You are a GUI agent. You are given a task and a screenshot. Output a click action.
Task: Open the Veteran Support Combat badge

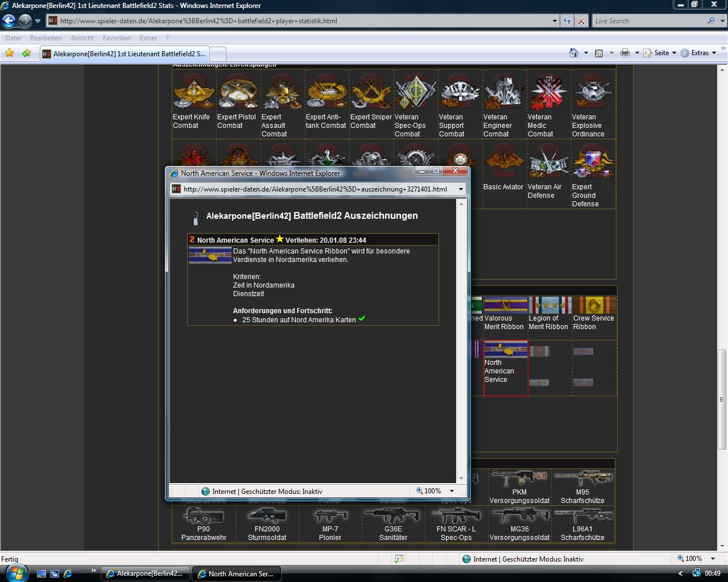click(x=460, y=92)
